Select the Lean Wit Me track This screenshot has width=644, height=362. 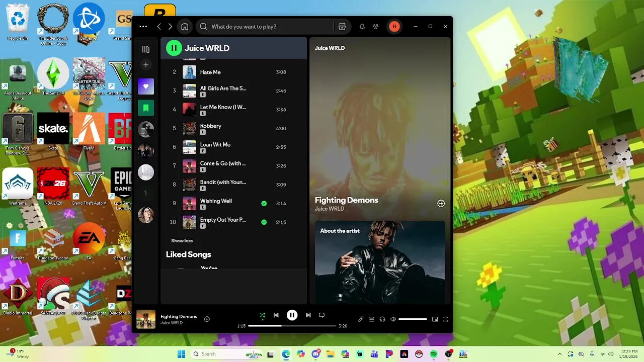[233, 147]
